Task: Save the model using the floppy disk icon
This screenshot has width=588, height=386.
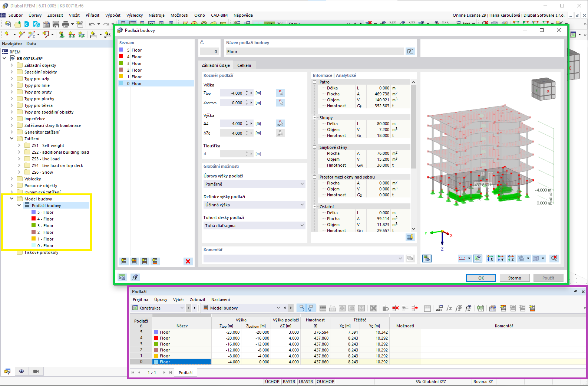Action: pyautogui.click(x=56, y=24)
